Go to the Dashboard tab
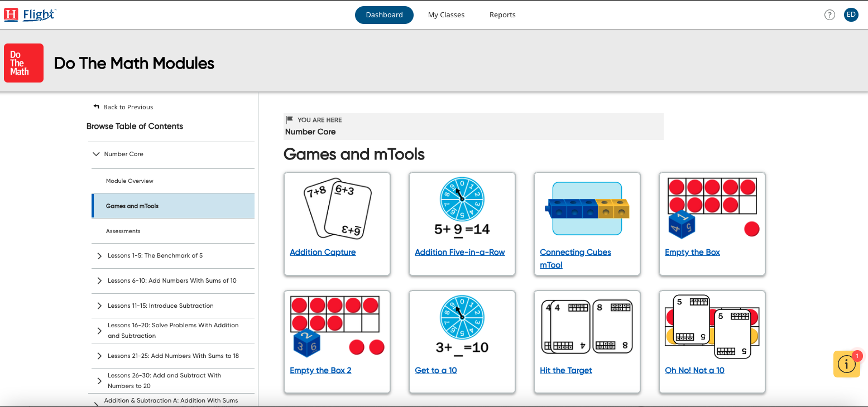Image resolution: width=868 pixels, height=407 pixels. pos(384,15)
